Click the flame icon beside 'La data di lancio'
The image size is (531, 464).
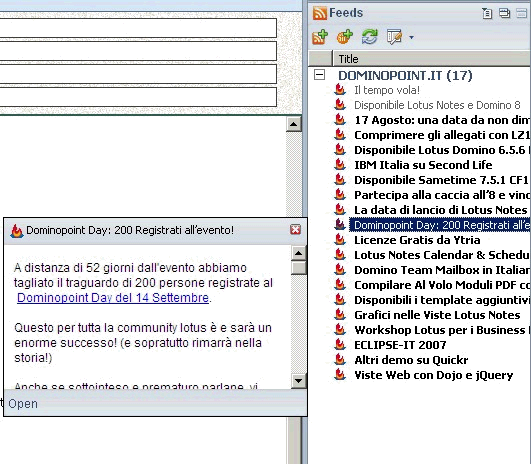click(340, 210)
